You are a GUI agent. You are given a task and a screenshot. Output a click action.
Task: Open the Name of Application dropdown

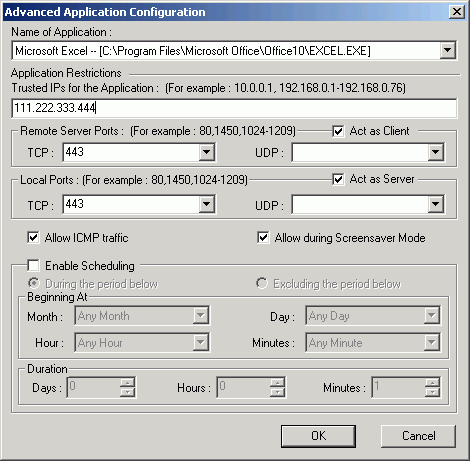coord(447,51)
